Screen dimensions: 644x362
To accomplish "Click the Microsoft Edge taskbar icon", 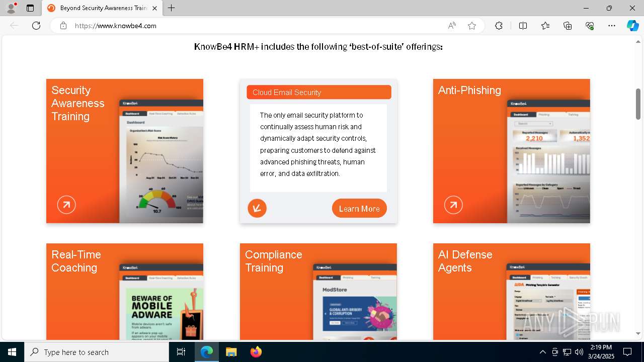I will pyautogui.click(x=207, y=352).
